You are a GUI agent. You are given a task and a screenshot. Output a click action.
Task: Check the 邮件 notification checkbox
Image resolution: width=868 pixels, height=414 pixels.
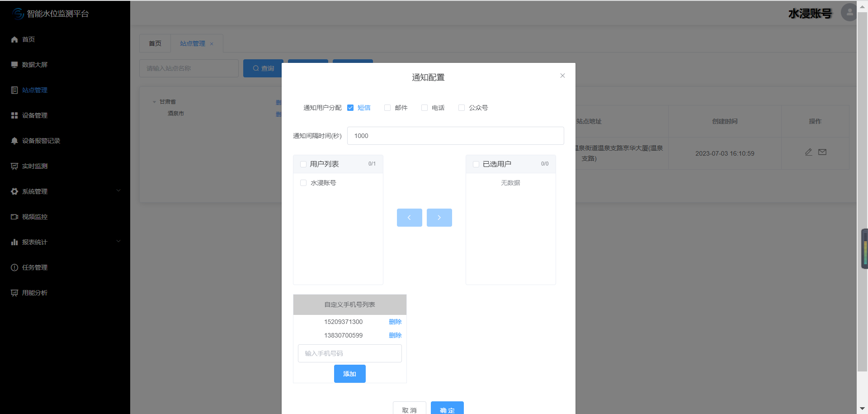[x=387, y=108]
